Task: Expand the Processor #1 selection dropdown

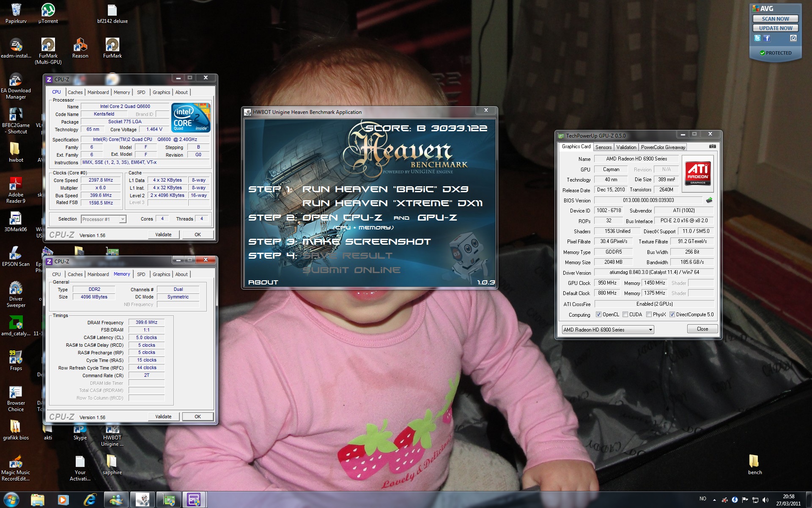Action: 122,219
